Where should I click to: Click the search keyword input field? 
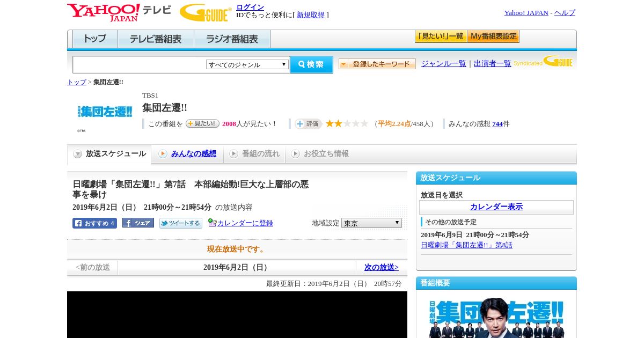140,64
